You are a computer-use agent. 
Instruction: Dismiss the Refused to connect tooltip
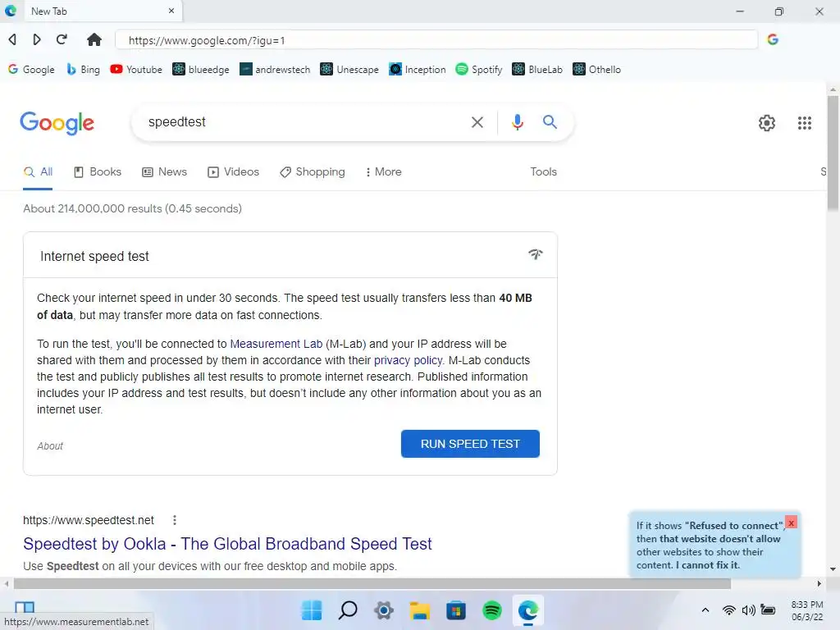coord(791,523)
